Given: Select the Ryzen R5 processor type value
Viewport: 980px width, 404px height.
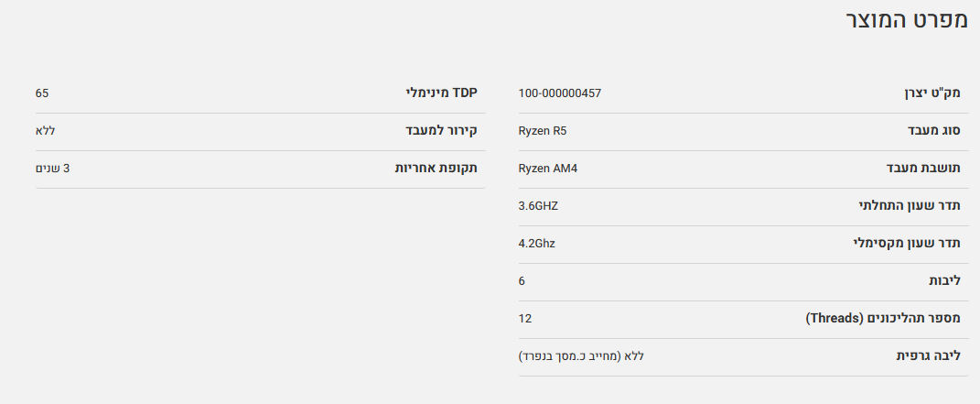Looking at the screenshot, I should coord(543,131).
